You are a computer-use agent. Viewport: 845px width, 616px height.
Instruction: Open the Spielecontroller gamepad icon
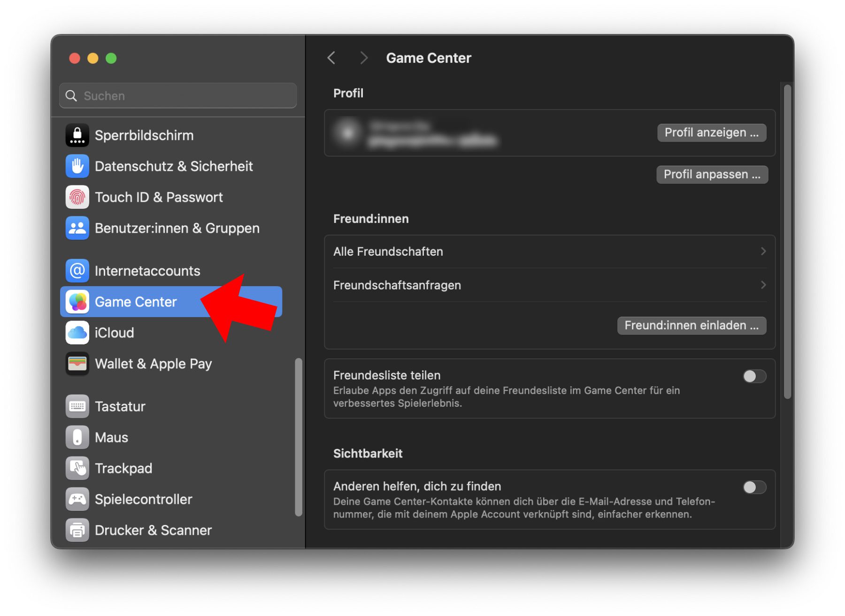[x=77, y=499]
